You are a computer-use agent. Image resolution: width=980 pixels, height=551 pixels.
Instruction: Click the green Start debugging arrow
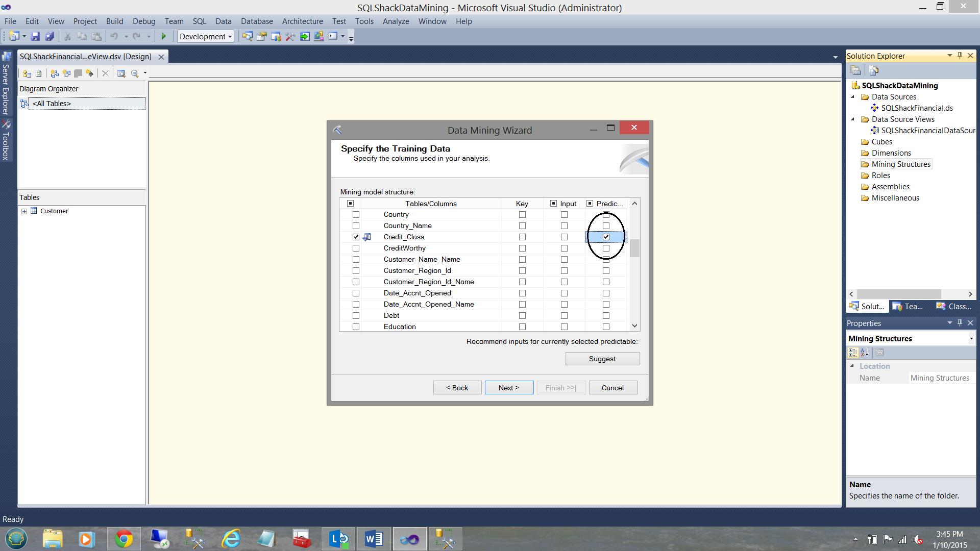pyautogui.click(x=164, y=36)
